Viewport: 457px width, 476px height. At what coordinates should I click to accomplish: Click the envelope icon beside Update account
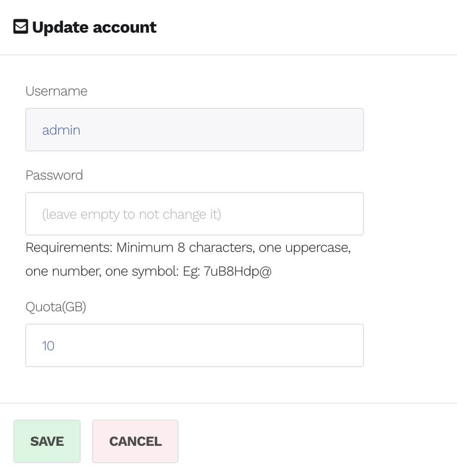click(x=21, y=27)
